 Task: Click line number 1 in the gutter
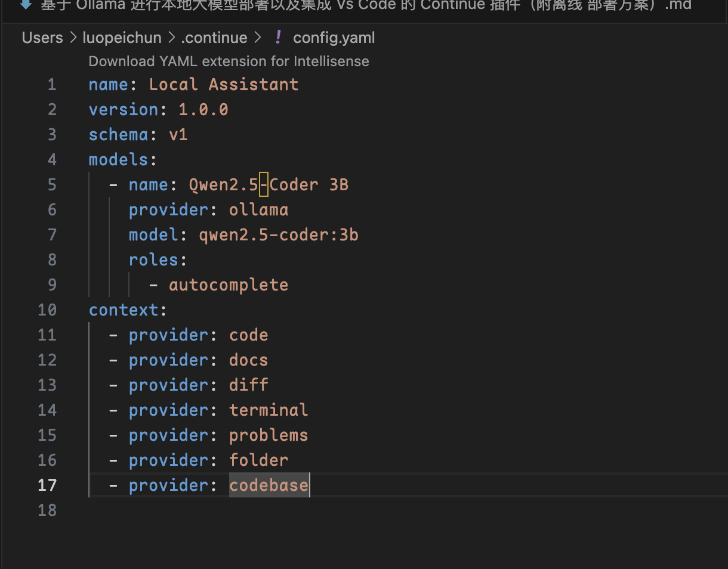[x=52, y=85]
